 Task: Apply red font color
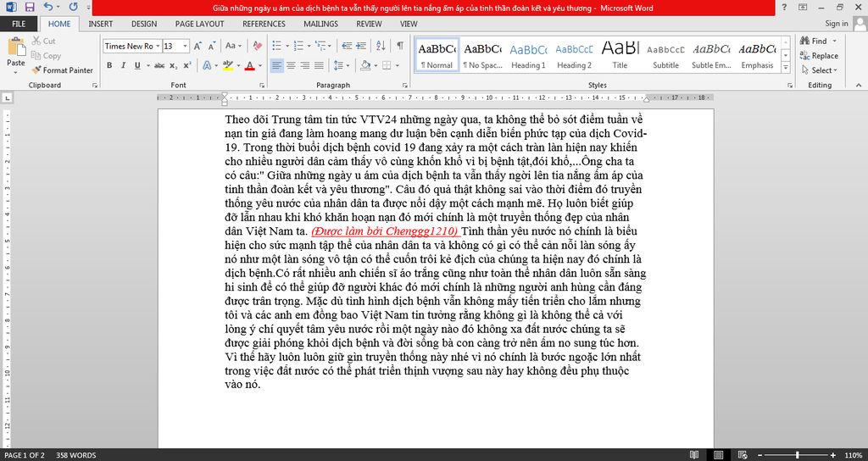pos(250,65)
